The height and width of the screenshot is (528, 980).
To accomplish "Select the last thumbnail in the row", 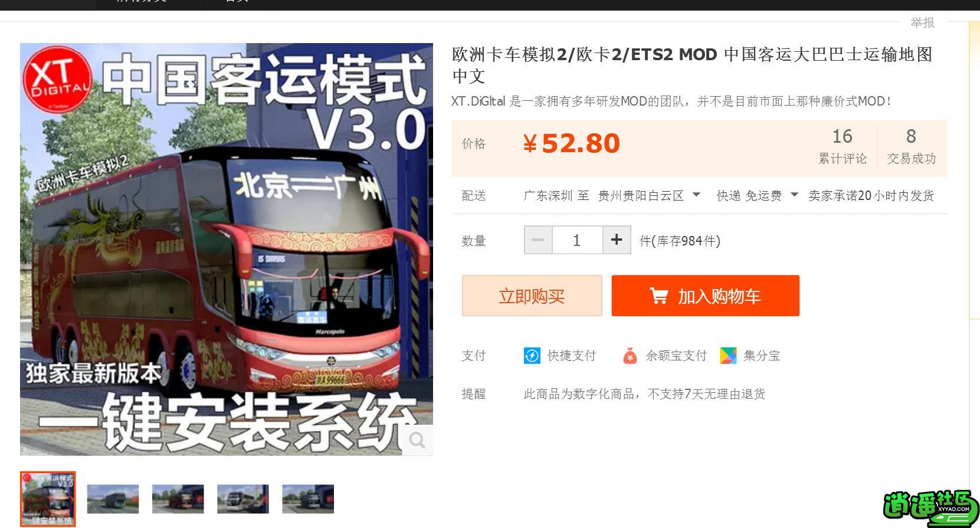I will point(308,499).
